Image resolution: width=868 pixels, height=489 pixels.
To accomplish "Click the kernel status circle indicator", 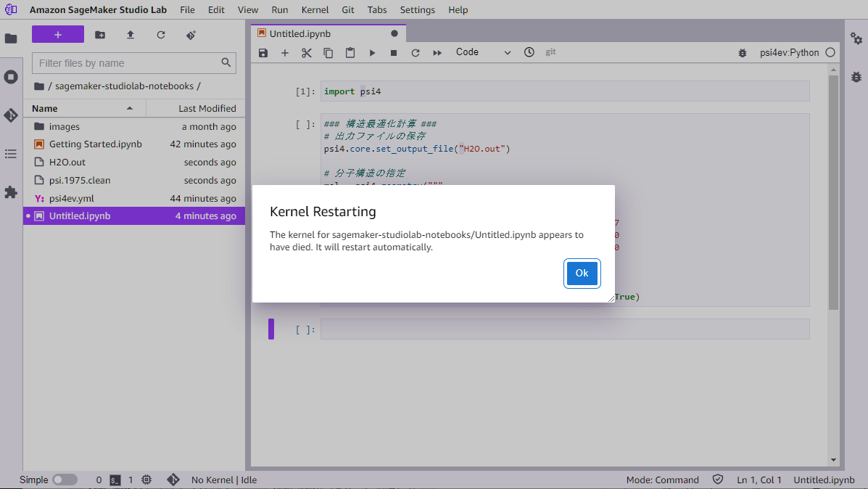I will pos(830,52).
